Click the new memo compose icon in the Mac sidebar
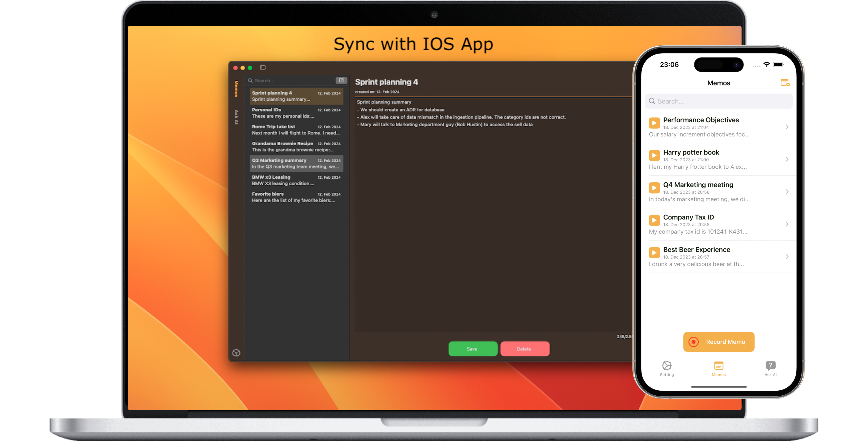This screenshot has height=441, width=868. tap(341, 80)
